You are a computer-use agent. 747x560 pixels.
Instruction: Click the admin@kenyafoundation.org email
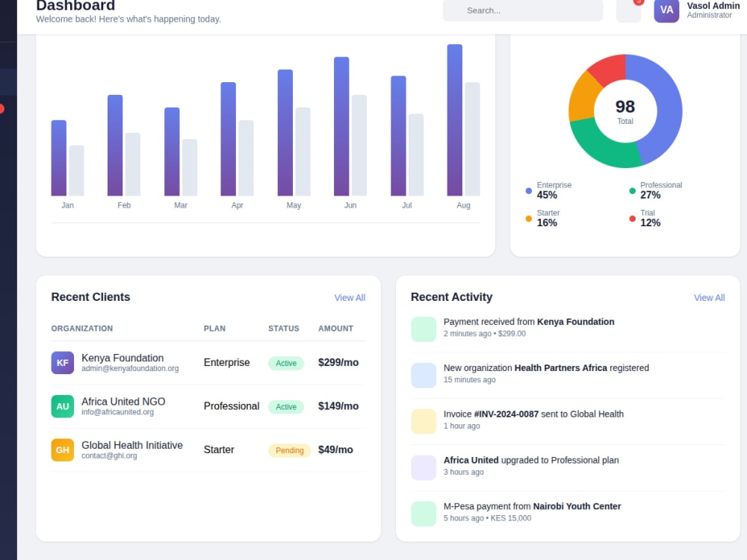130,369
